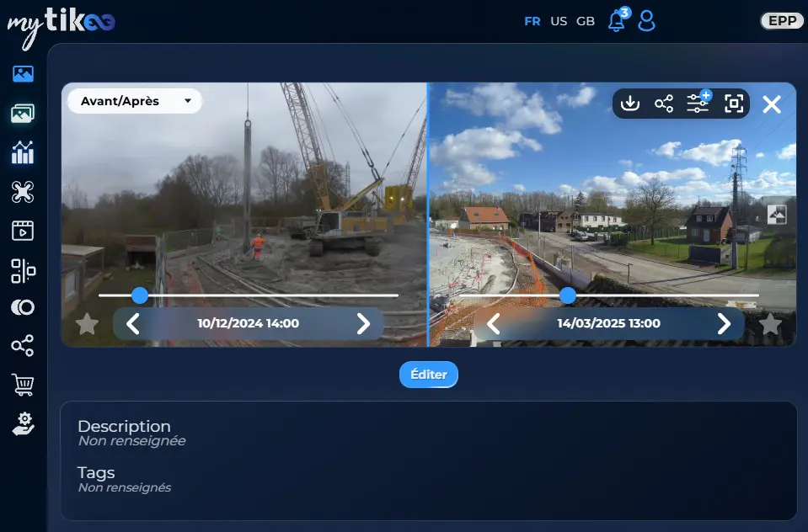Enter fullscreen view of comparison
The height and width of the screenshot is (532, 808).
tap(734, 104)
